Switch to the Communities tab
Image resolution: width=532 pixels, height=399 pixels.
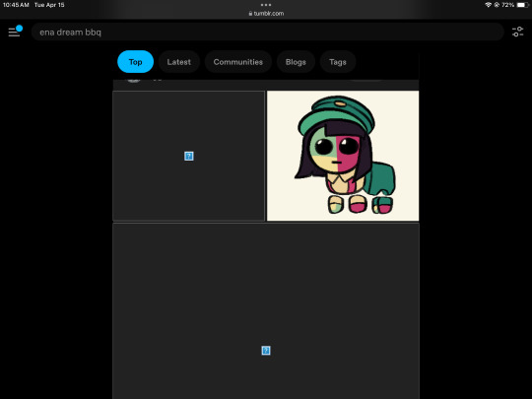[238, 62]
